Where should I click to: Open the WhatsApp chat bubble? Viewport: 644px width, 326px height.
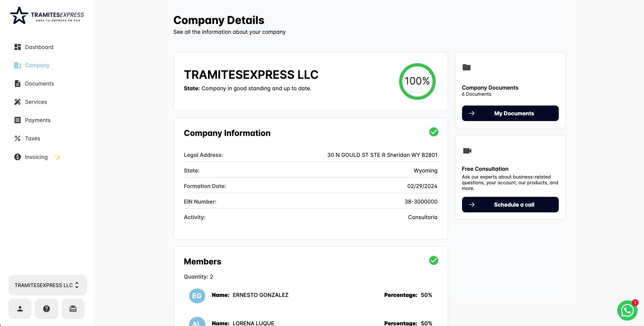[x=627, y=310]
